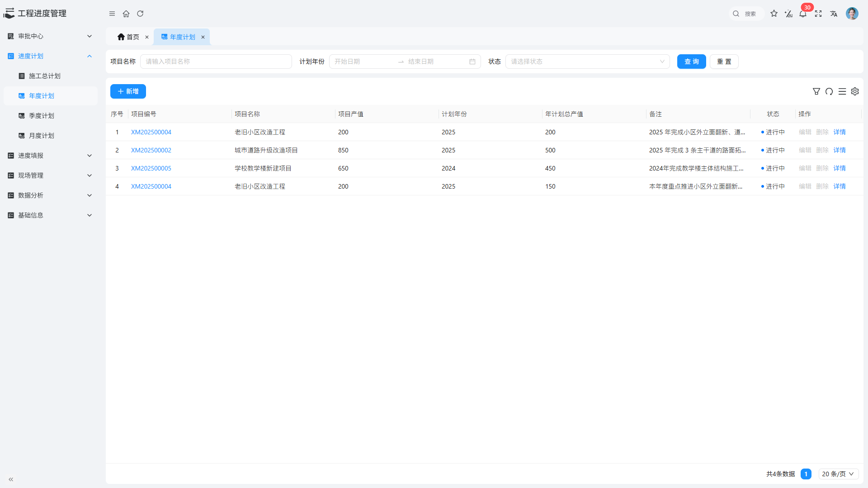Change the table row density
The image size is (868, 488).
[842, 91]
